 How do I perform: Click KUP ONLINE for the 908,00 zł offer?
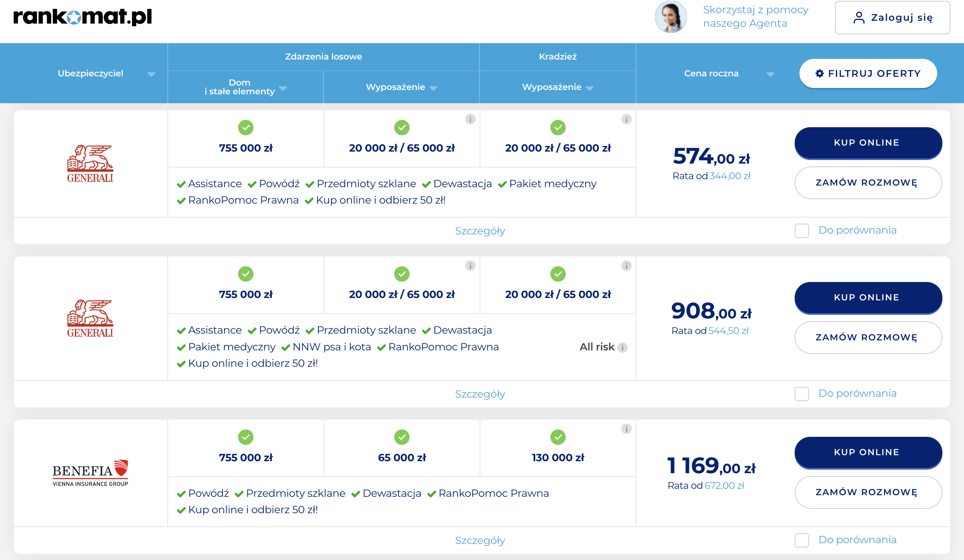[x=868, y=298]
